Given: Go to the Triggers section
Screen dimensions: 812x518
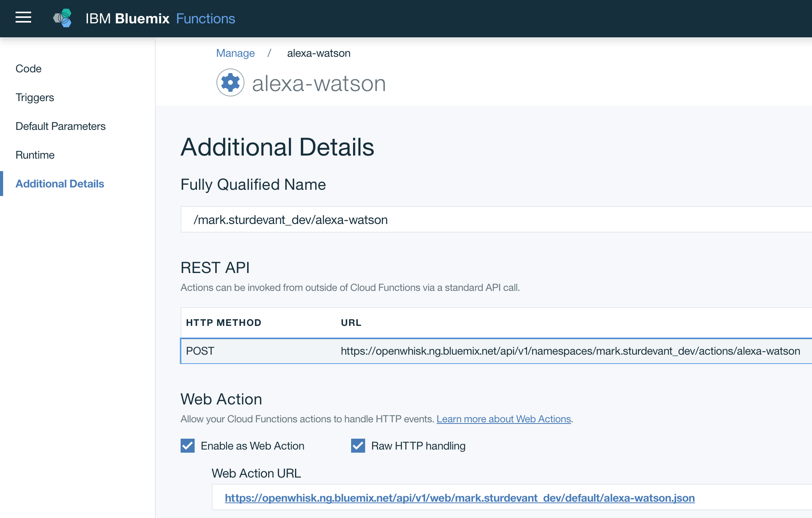Looking at the screenshot, I should [x=35, y=98].
